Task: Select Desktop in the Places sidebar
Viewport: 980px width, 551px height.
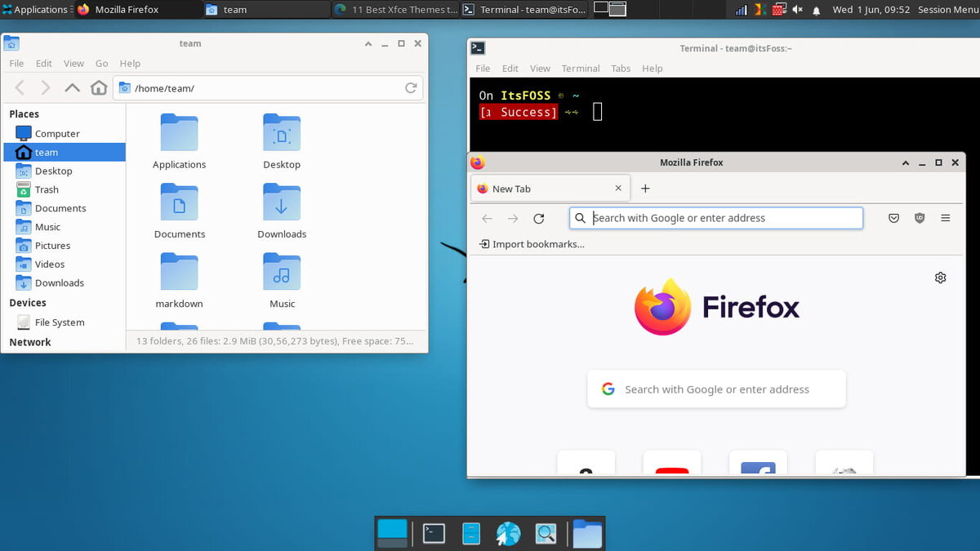Action: pos(65,171)
